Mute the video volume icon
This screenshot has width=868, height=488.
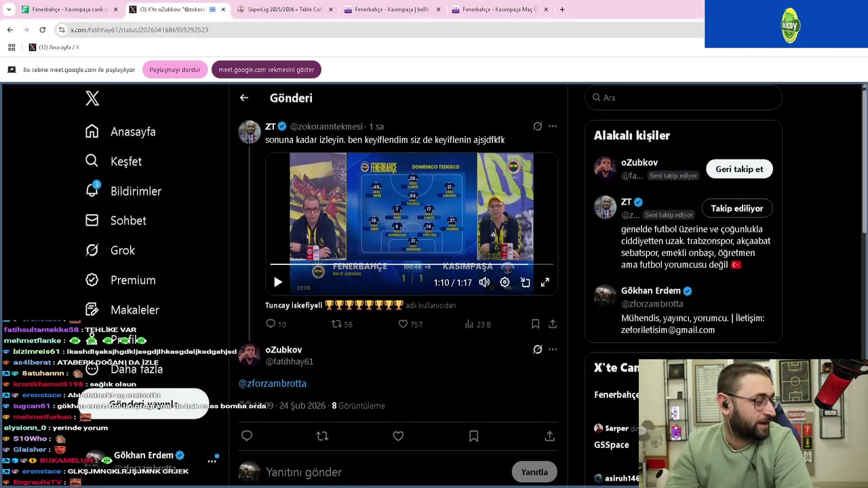click(x=484, y=282)
